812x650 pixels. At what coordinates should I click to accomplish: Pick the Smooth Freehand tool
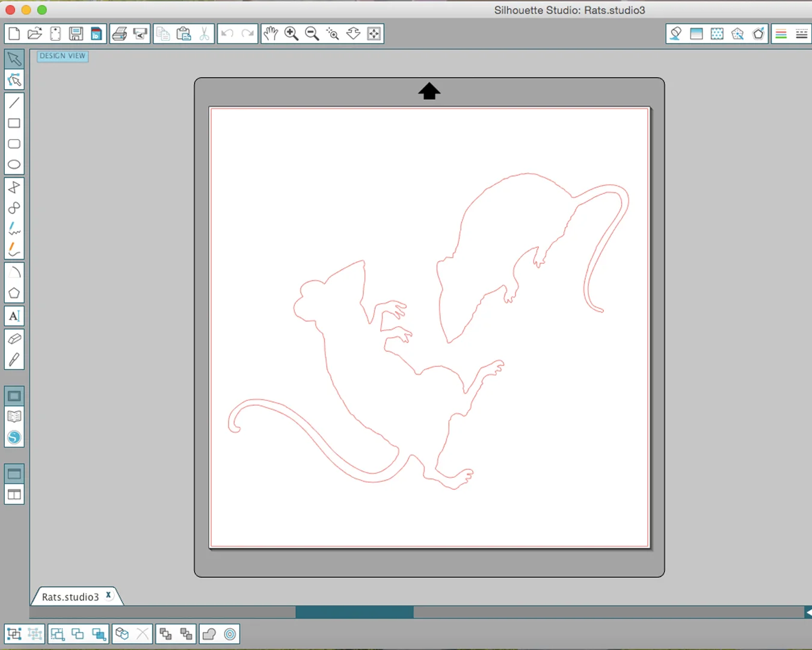click(x=14, y=249)
